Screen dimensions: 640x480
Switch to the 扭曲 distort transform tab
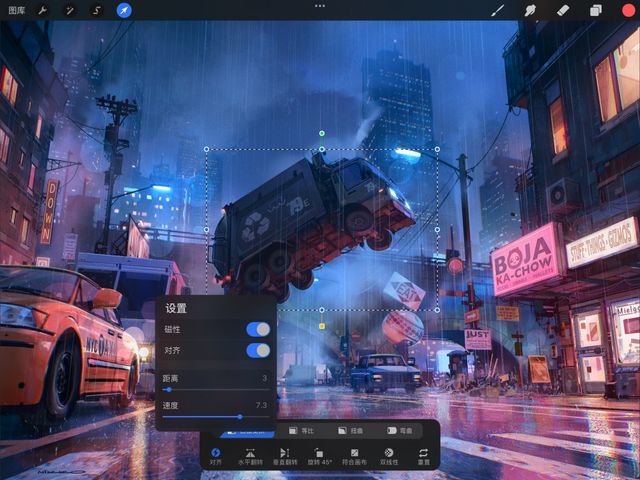click(351, 431)
